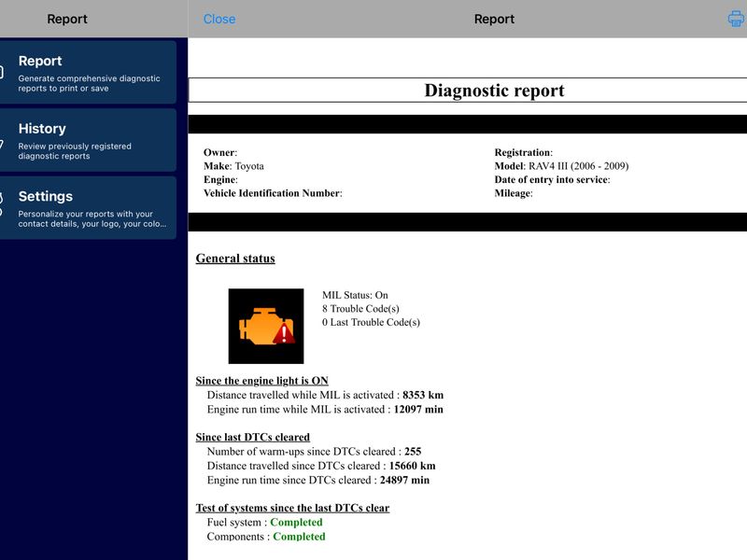
Task: Click the Mileage field label
Action: [x=514, y=193]
